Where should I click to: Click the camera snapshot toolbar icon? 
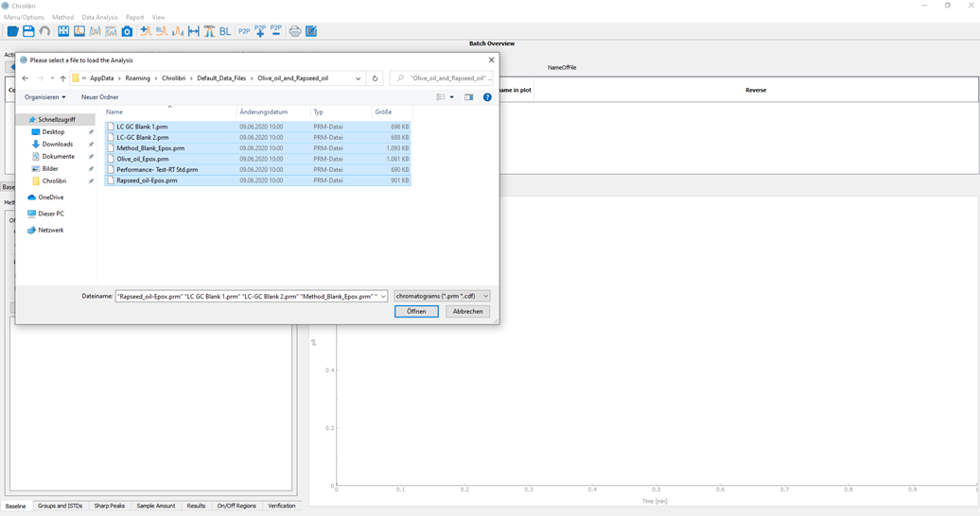point(127,30)
